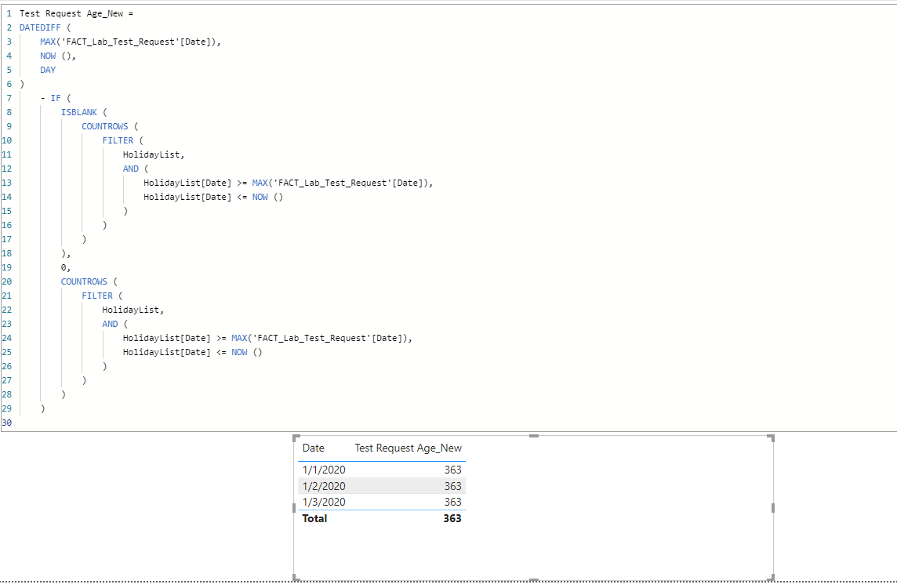Click the 363 value in 1/3/2020 row
The image size is (897, 588).
point(452,502)
